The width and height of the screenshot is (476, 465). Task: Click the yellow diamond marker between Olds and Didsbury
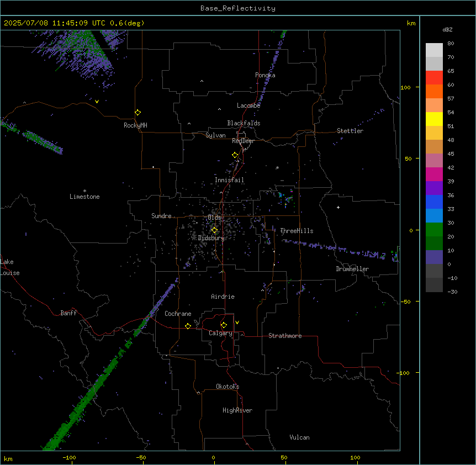point(214,230)
